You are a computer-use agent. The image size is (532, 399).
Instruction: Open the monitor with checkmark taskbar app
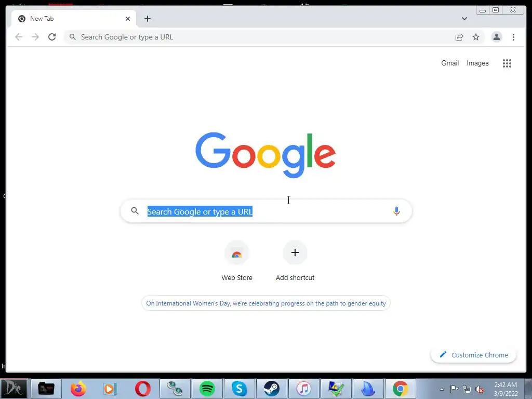[x=336, y=389]
